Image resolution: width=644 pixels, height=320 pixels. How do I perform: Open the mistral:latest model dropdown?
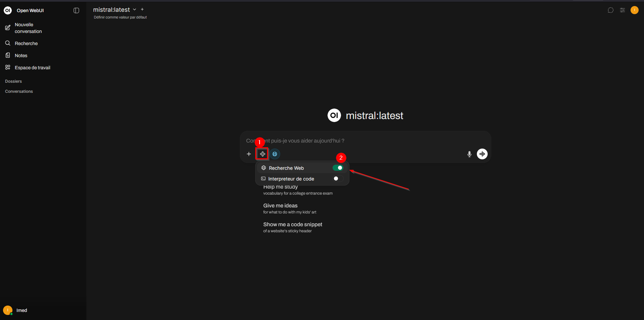point(114,9)
